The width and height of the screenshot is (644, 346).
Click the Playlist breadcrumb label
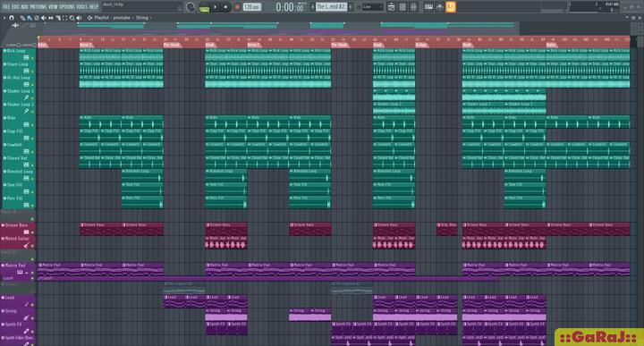coord(101,18)
